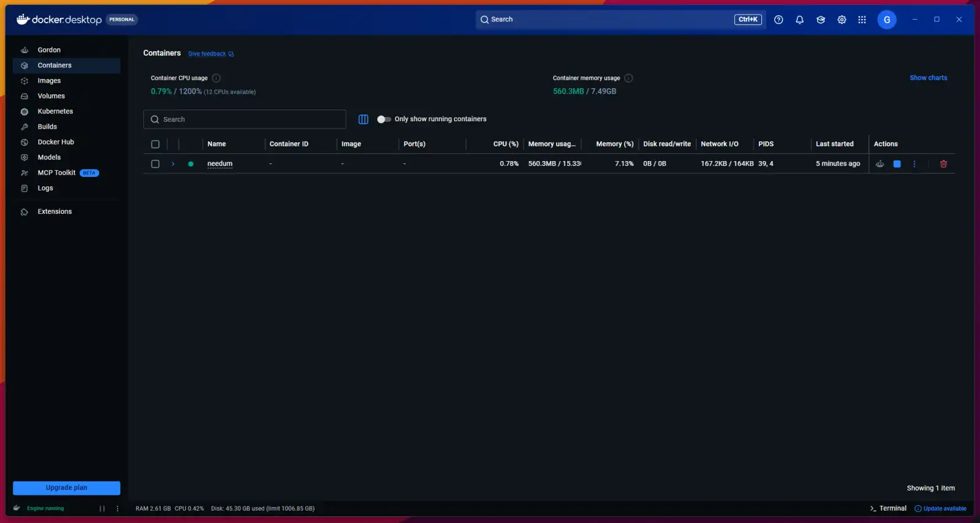The image size is (980, 523).
Task: Click the top global Search bar
Action: 620,20
